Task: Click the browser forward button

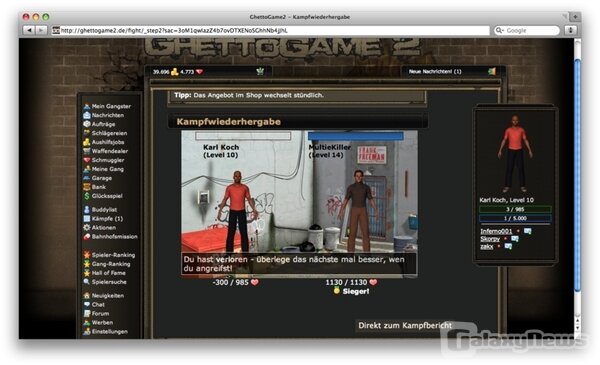Action: click(x=41, y=30)
